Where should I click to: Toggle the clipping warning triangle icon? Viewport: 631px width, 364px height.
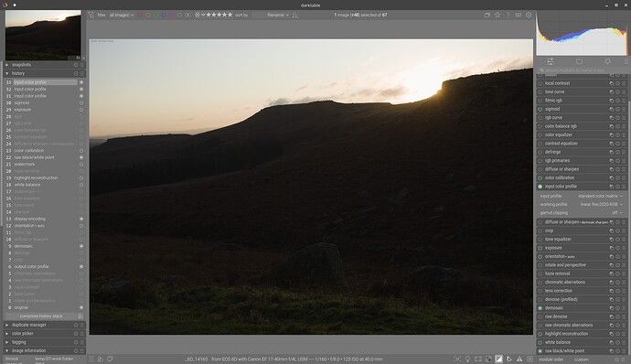point(519,359)
